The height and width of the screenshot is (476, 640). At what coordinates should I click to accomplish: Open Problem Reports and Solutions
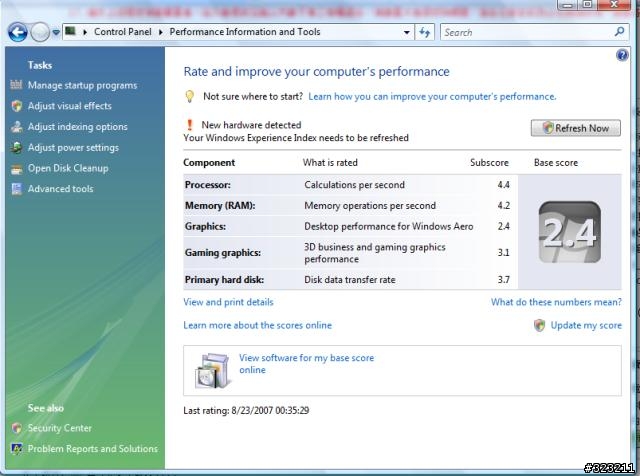pyautogui.click(x=93, y=449)
